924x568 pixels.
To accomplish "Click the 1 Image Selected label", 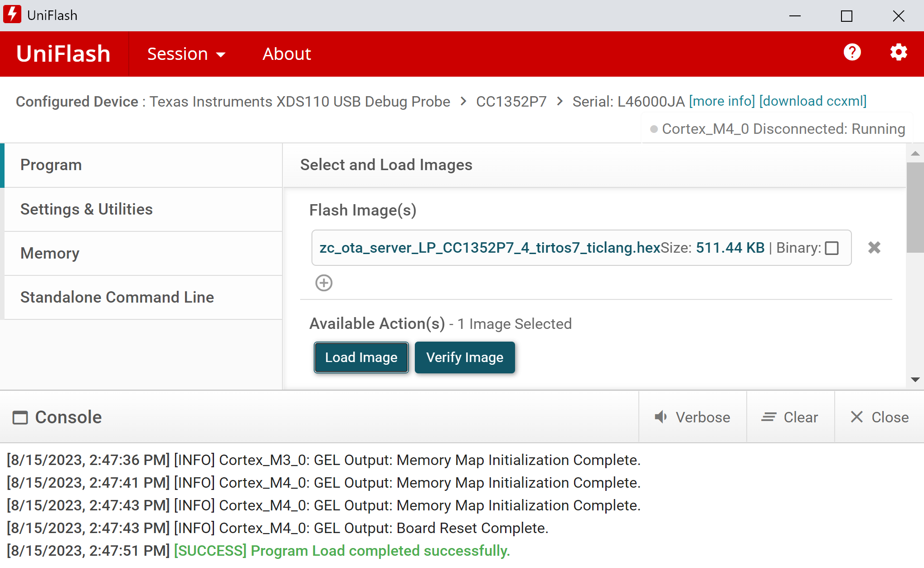I will [x=515, y=324].
